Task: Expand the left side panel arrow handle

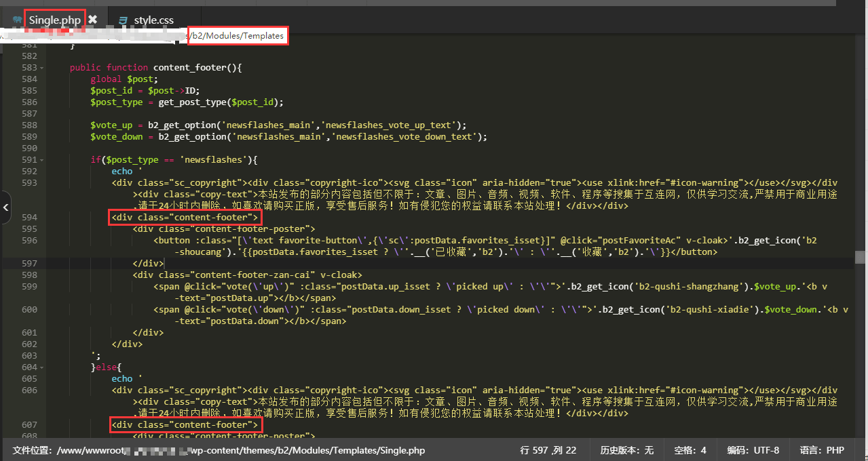Action: [5, 207]
